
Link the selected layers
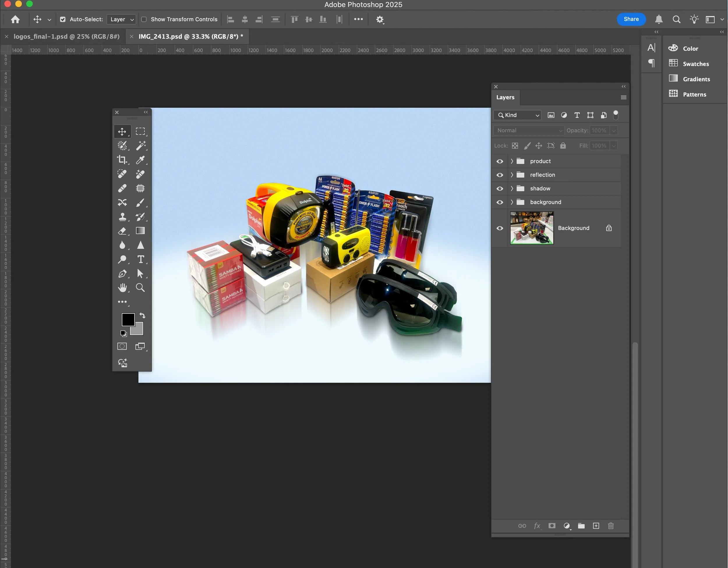pyautogui.click(x=522, y=526)
